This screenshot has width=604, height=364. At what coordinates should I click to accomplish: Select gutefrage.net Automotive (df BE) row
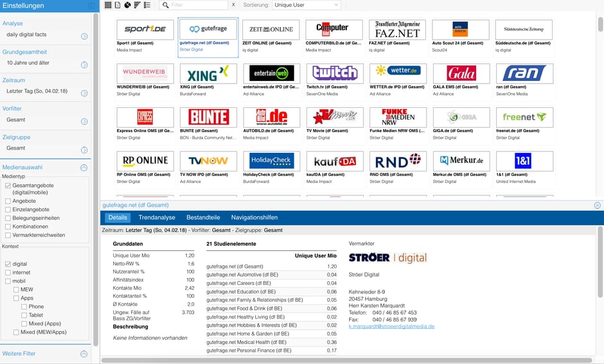[x=272, y=275]
